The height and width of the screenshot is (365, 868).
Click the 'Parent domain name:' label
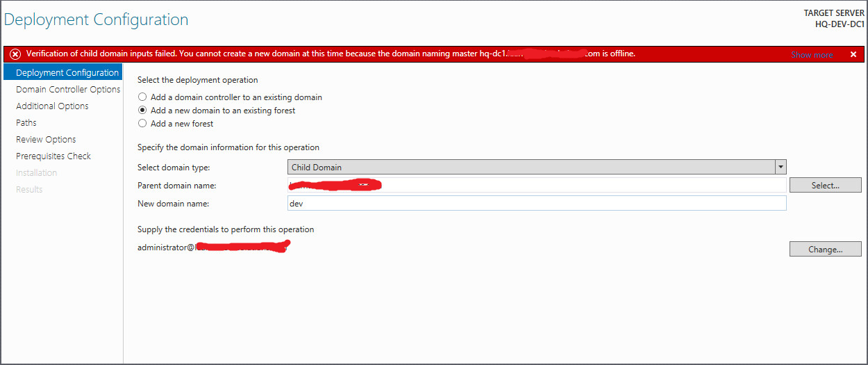point(177,186)
